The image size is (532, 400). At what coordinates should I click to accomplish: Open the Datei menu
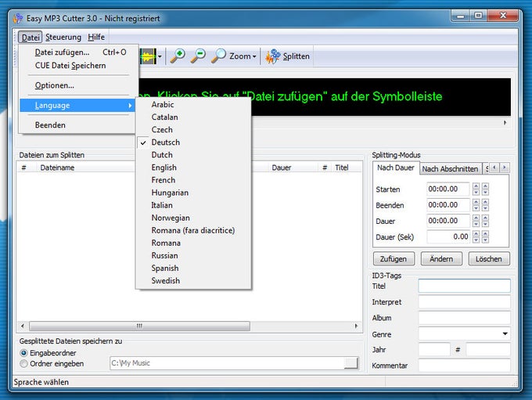(31, 37)
